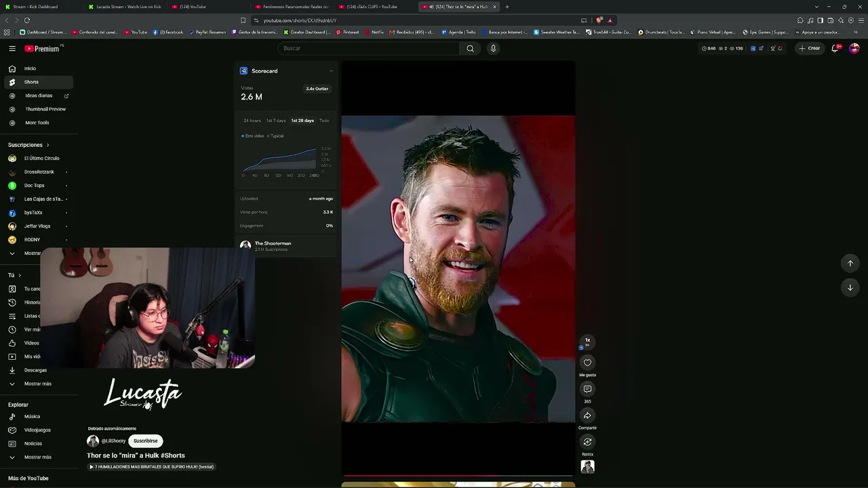Open the Netflix bookmark
The width and height of the screenshot is (868, 488).
point(374,32)
